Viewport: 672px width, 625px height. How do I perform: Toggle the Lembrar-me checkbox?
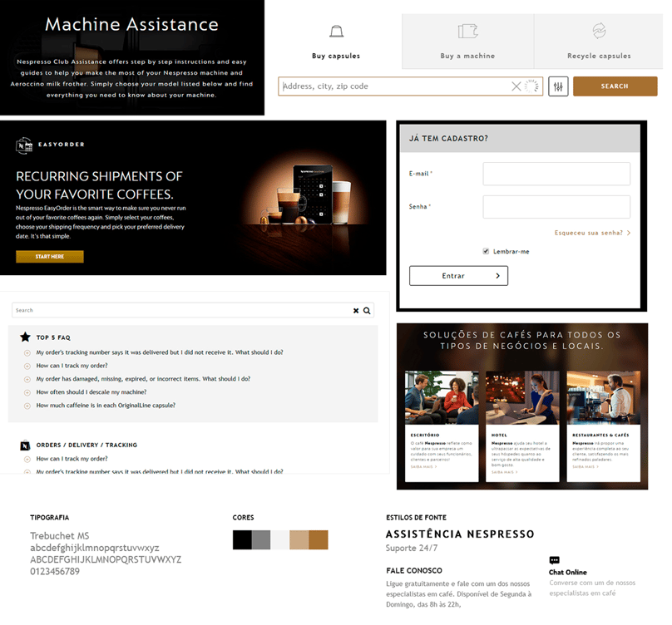(x=486, y=252)
